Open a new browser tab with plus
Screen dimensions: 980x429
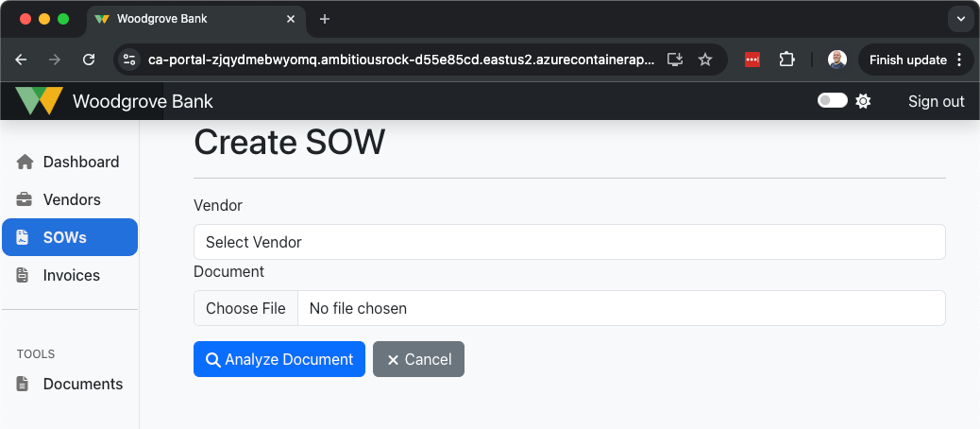click(325, 19)
